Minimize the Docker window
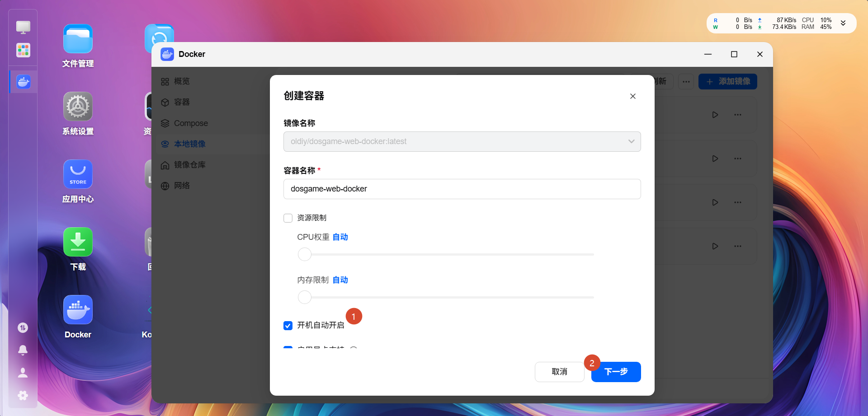The height and width of the screenshot is (416, 868). point(708,54)
